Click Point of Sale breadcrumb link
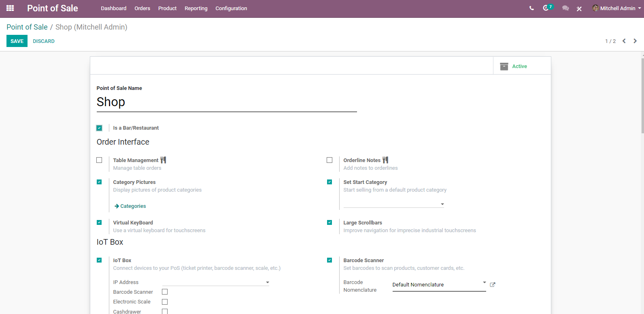 pos(27,27)
